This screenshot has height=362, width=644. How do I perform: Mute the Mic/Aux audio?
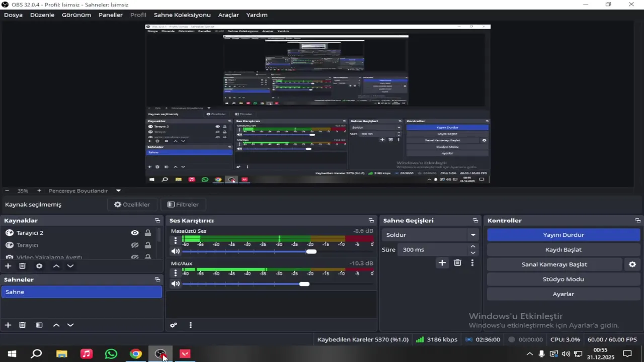[x=175, y=284]
